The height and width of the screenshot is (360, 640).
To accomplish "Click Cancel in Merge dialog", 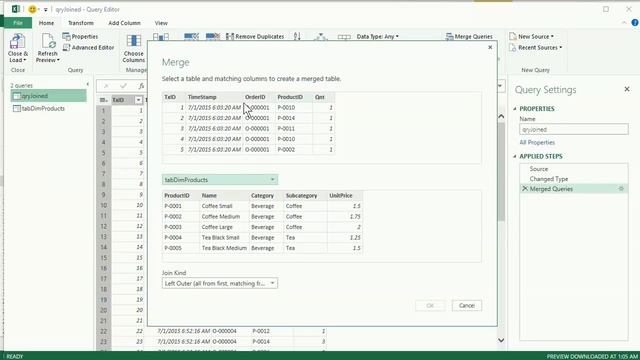I will 467,305.
